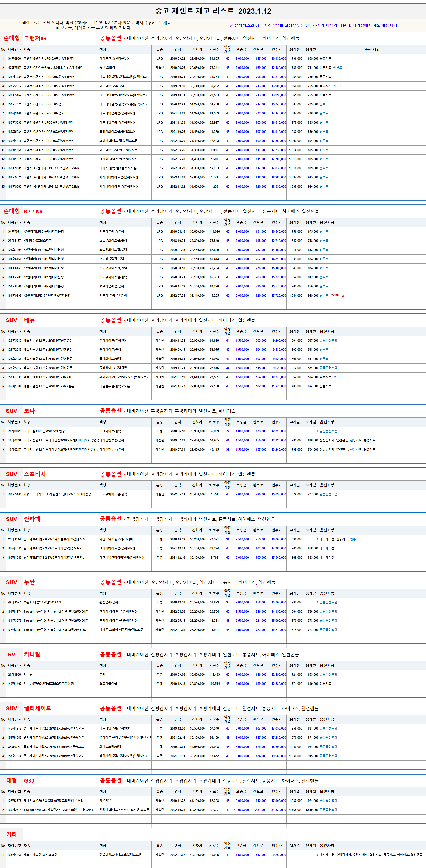Click the 그랜저IG section heading
Image resolution: width=426 pixels, height=868 pixels.
point(35,38)
